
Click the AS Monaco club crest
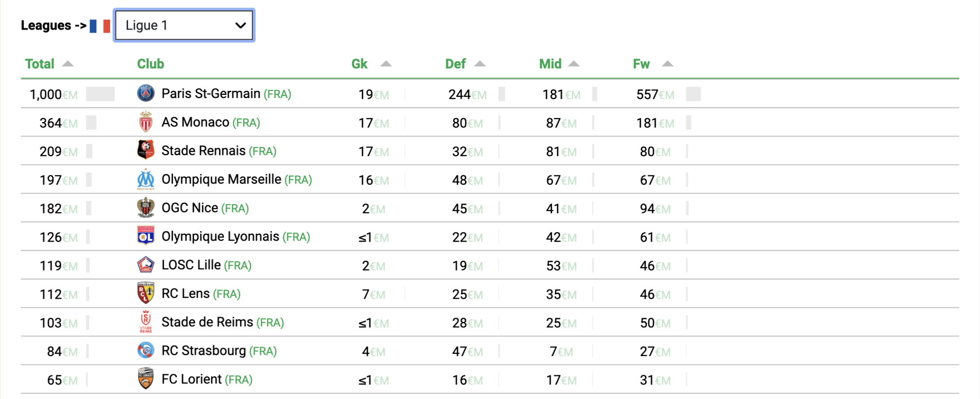click(146, 122)
